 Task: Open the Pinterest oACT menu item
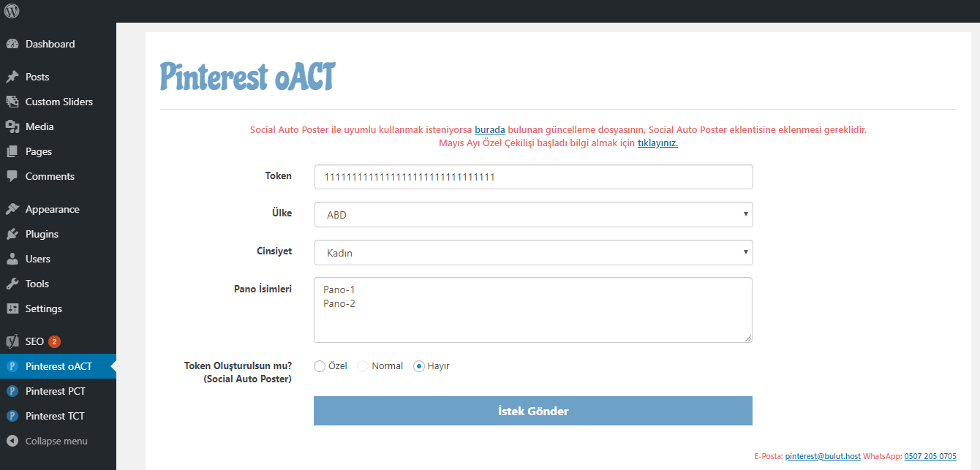tap(58, 366)
